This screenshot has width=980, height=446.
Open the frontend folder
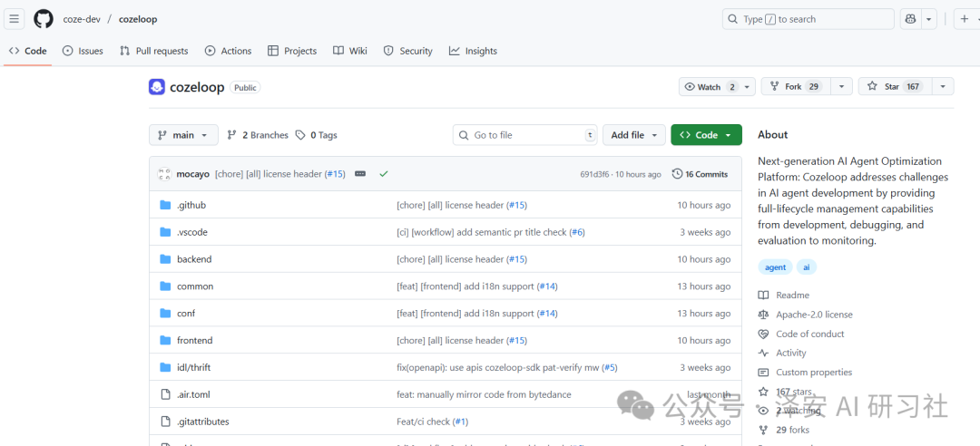pyautogui.click(x=195, y=341)
